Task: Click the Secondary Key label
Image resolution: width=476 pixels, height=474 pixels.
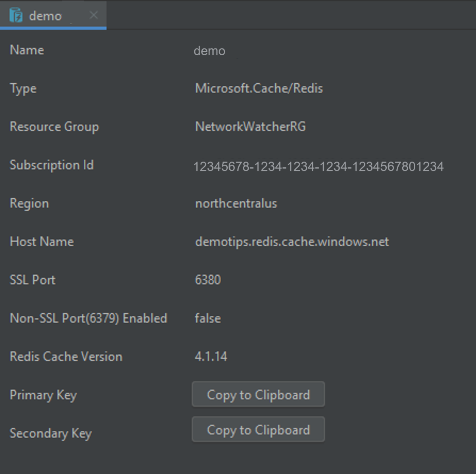Action: (51, 434)
